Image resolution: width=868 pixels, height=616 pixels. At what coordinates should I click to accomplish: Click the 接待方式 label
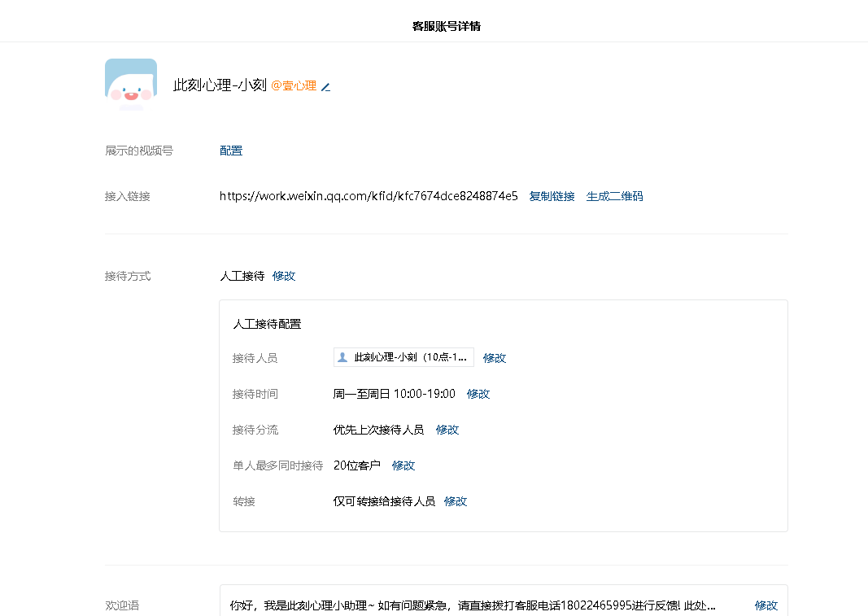pyautogui.click(x=128, y=276)
